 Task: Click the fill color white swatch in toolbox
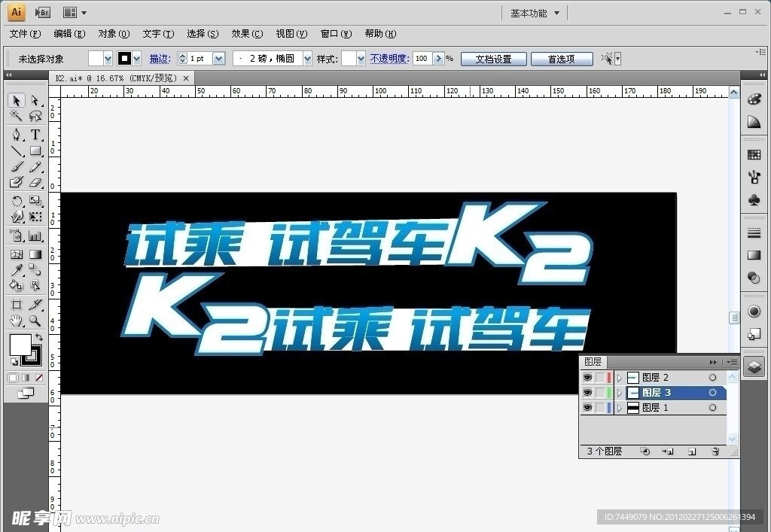tap(20, 344)
